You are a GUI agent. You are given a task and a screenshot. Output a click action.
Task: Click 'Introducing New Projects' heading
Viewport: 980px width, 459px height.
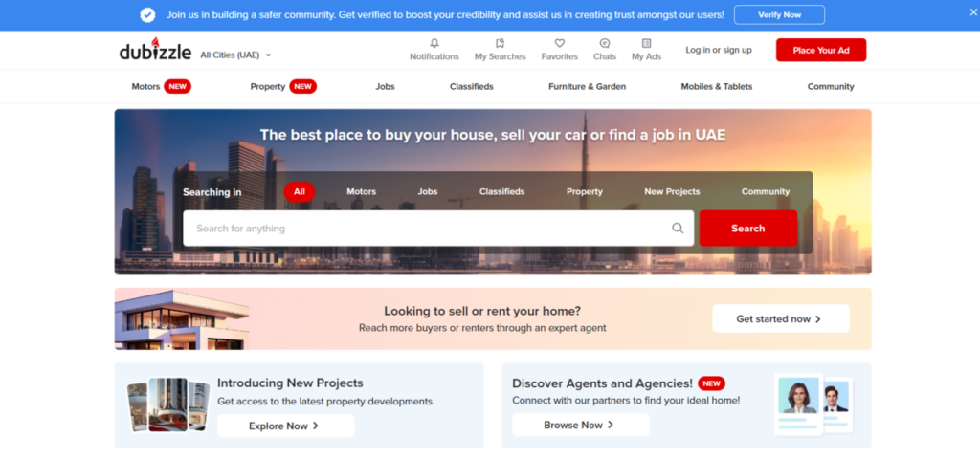point(290,382)
